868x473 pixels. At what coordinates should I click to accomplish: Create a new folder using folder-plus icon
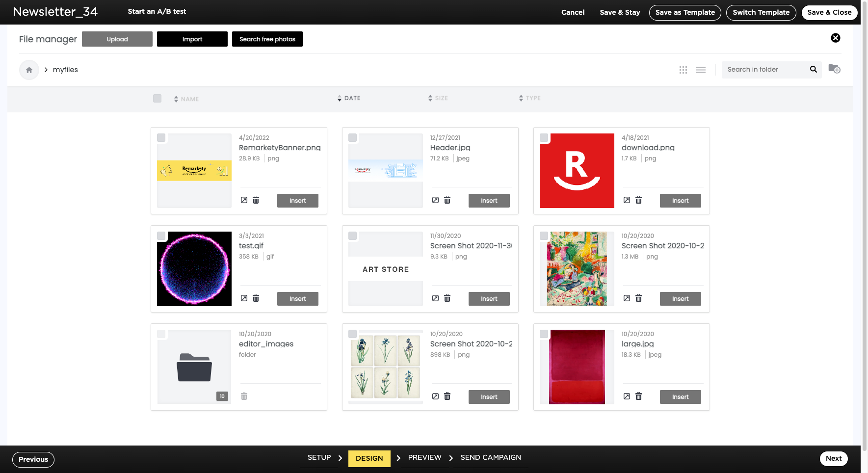834,69
